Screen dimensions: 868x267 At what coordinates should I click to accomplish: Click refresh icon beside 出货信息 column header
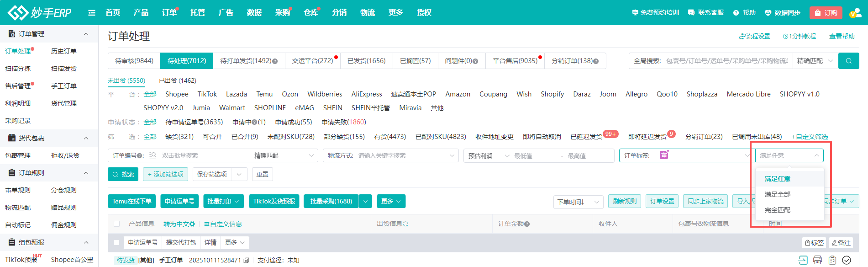click(x=405, y=224)
